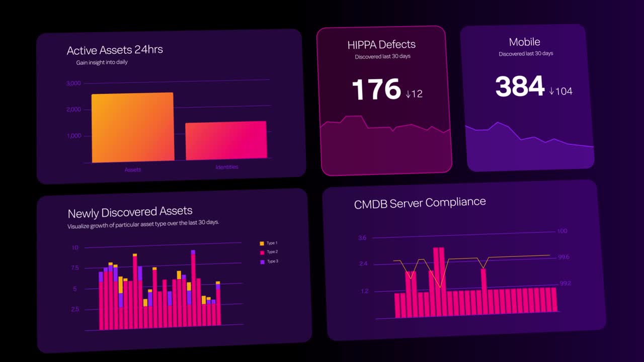Select the Active Assets 24hrs heading
The image size is (644, 362).
coord(115,50)
